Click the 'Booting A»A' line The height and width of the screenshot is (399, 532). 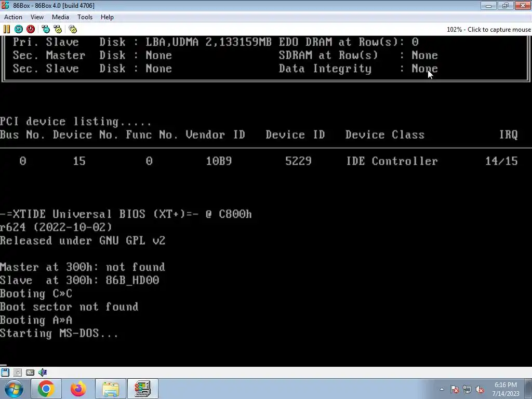click(x=36, y=320)
